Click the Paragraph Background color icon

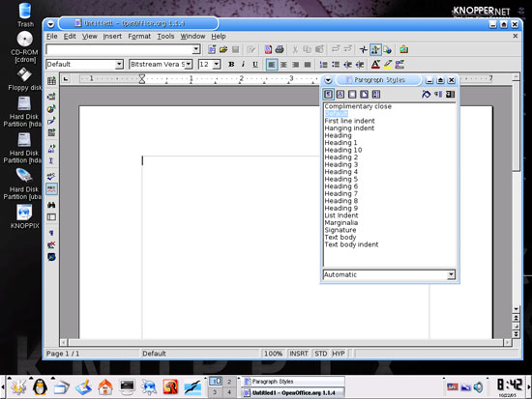[x=399, y=65]
